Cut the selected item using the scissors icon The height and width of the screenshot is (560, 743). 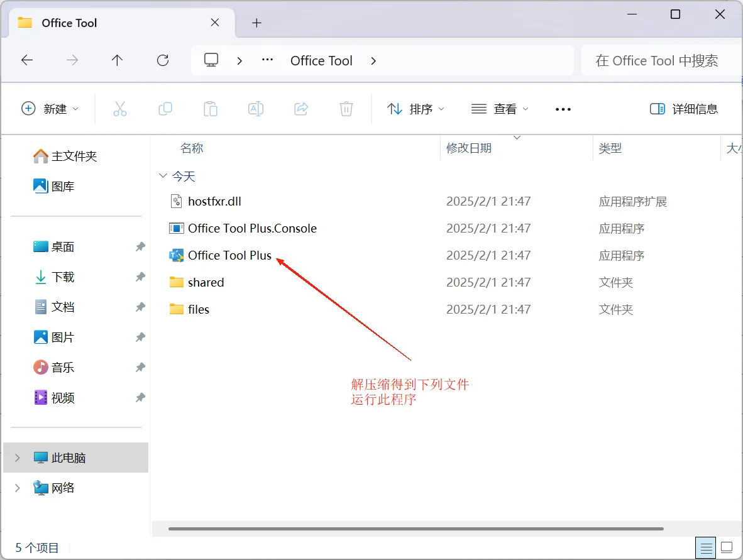[120, 108]
